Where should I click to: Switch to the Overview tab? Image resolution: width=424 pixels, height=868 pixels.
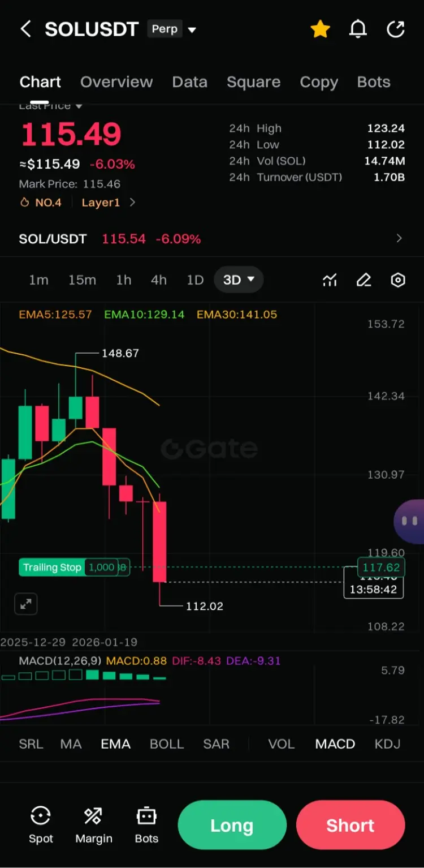[116, 82]
